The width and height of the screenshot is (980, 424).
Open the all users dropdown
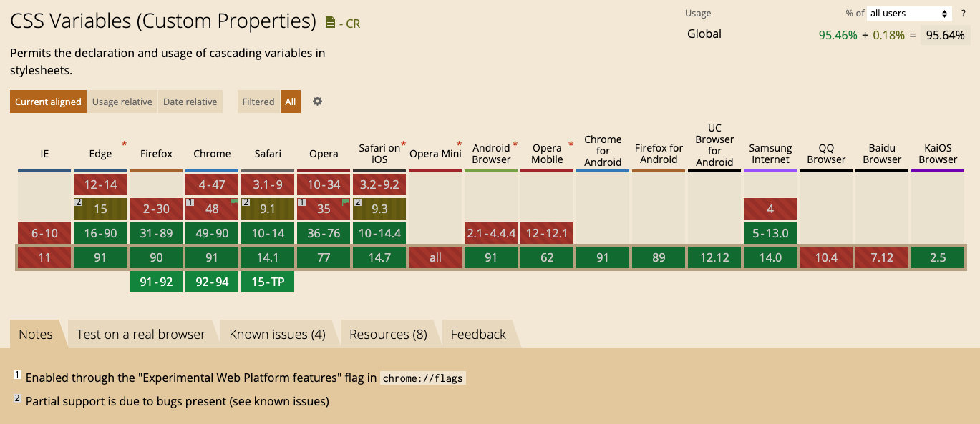(908, 14)
